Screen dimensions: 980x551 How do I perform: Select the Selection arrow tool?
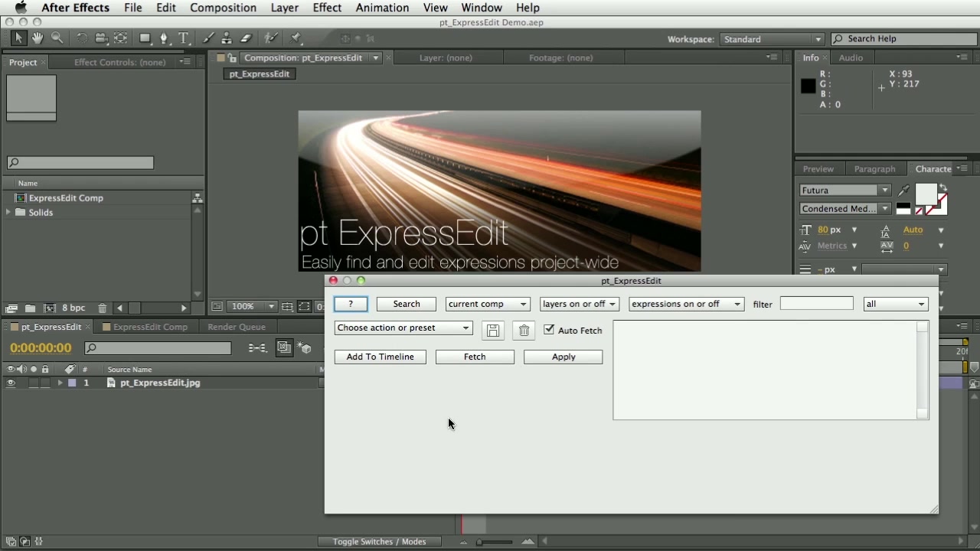18,38
